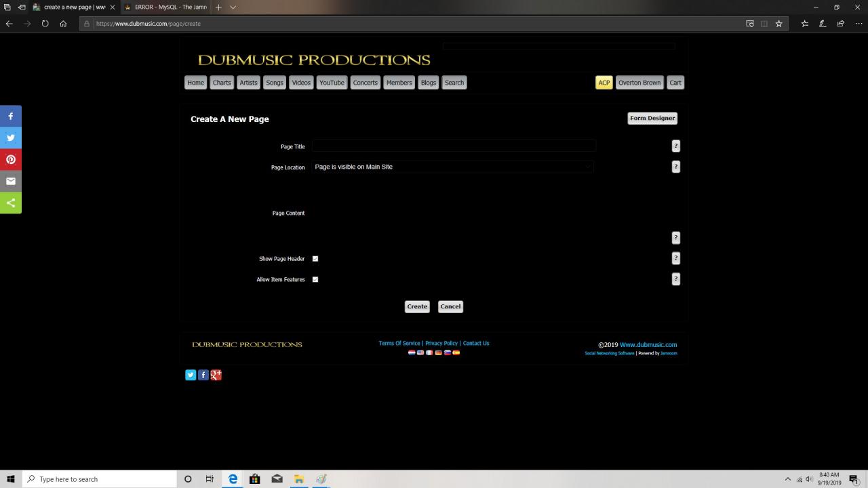
Task: Switch language using the Spanish flag
Action: point(456,352)
